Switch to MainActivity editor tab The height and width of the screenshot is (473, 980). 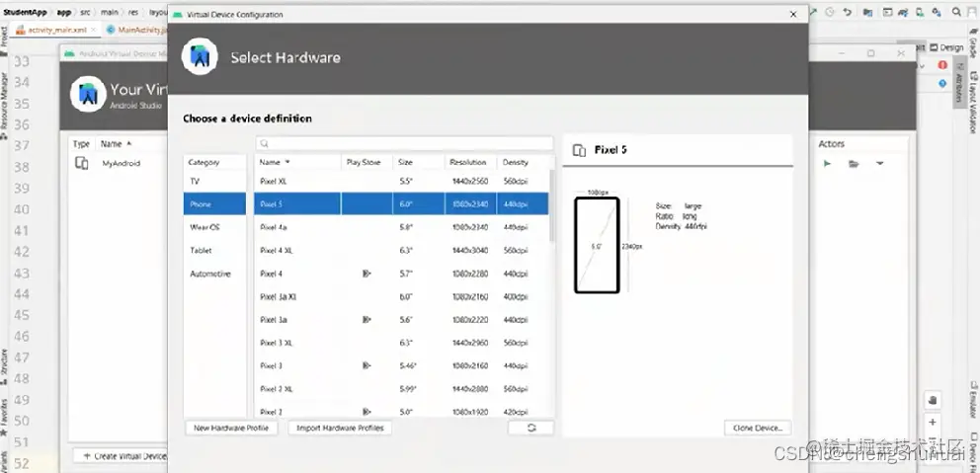coord(137,30)
